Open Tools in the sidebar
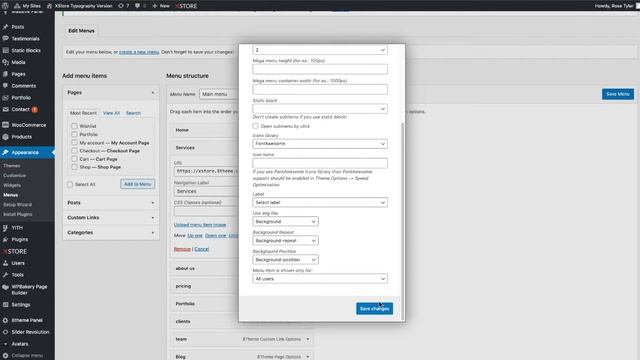This screenshot has width=640, height=360. [x=18, y=275]
